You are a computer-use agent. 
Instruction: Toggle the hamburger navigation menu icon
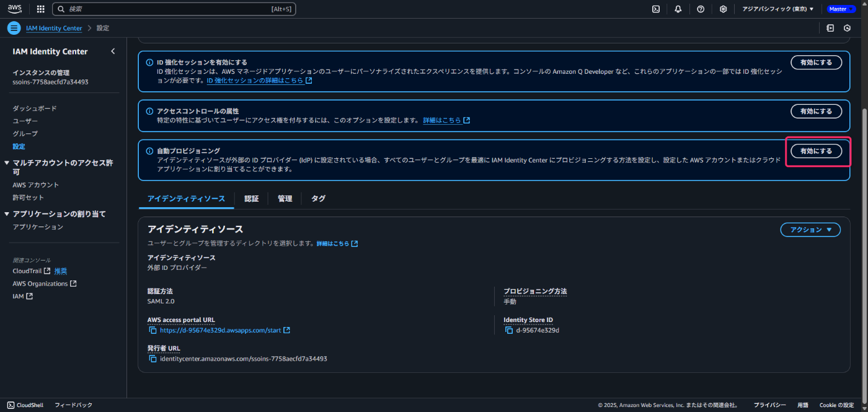[14, 28]
